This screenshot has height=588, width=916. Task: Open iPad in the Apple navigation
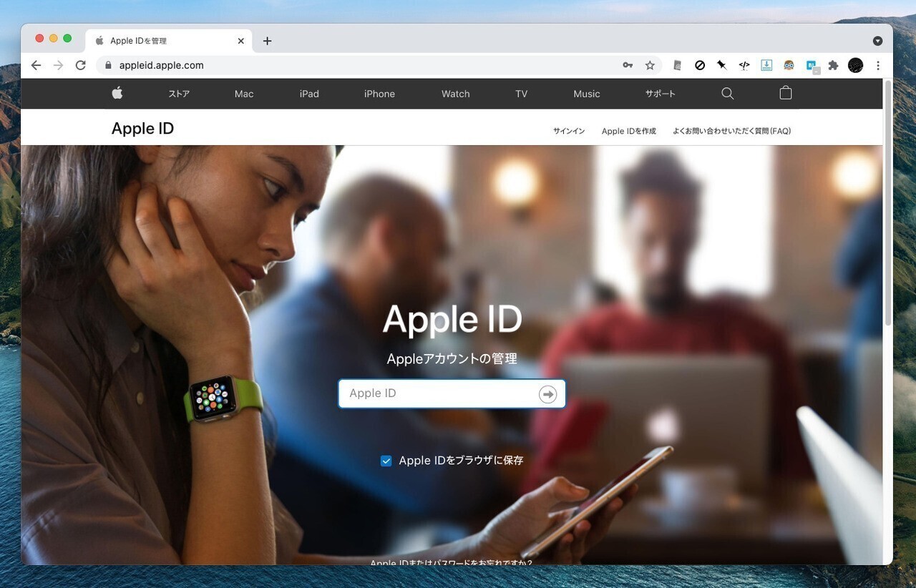(309, 94)
